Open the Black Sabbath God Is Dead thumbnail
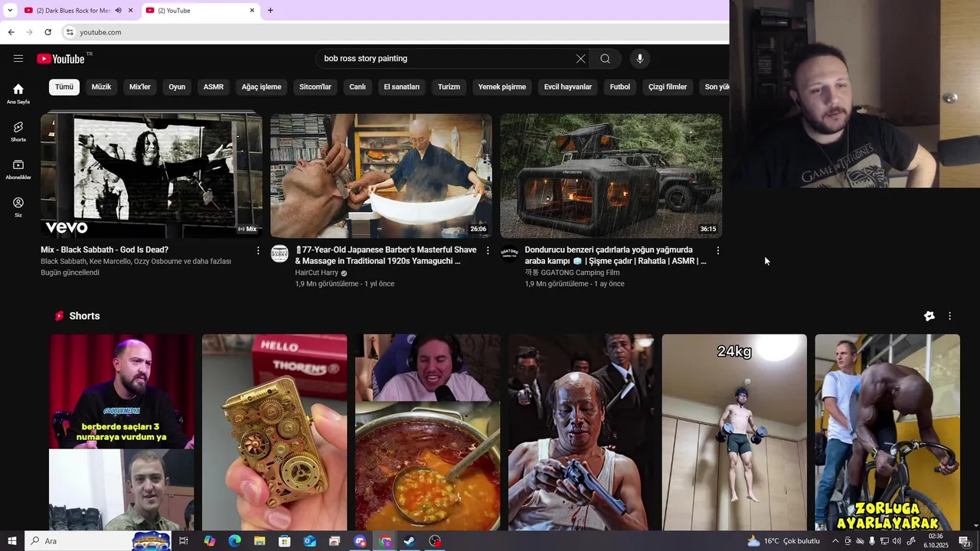This screenshot has width=980, height=551. pos(152,176)
